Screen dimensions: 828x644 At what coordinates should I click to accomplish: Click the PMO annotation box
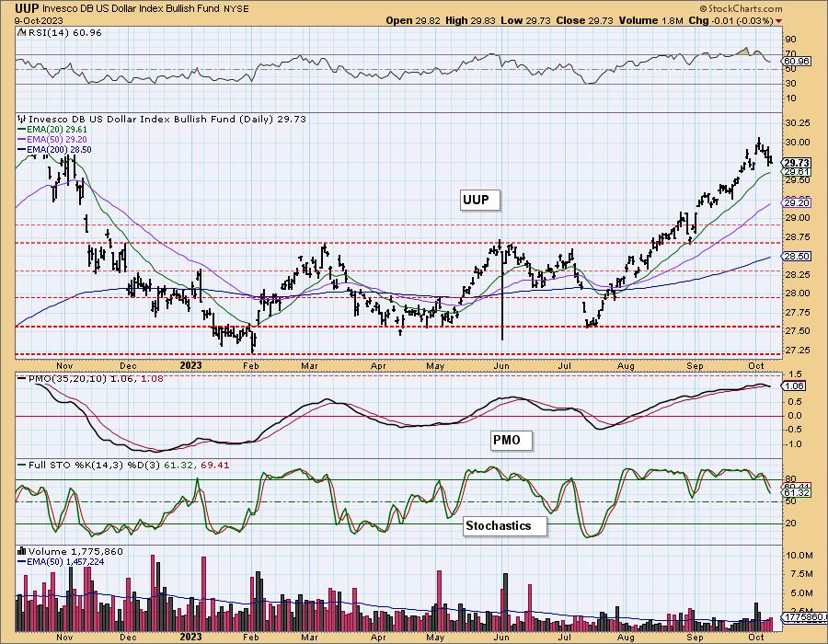click(510, 441)
